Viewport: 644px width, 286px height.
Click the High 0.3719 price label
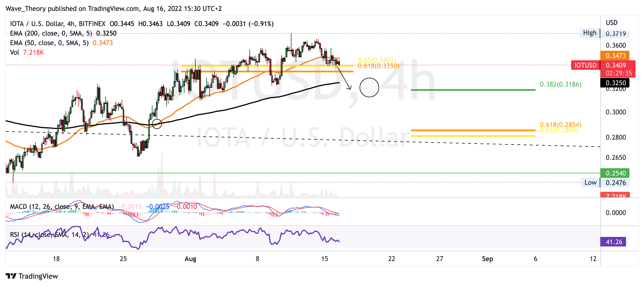605,33
